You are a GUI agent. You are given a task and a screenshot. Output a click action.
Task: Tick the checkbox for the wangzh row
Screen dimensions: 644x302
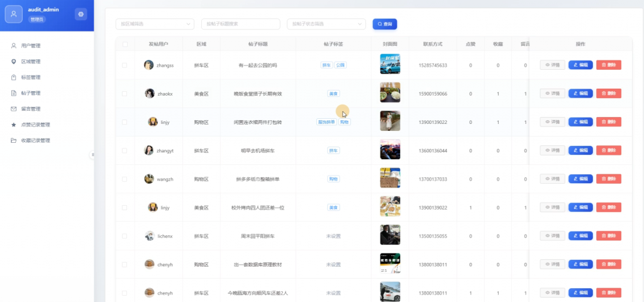click(125, 179)
